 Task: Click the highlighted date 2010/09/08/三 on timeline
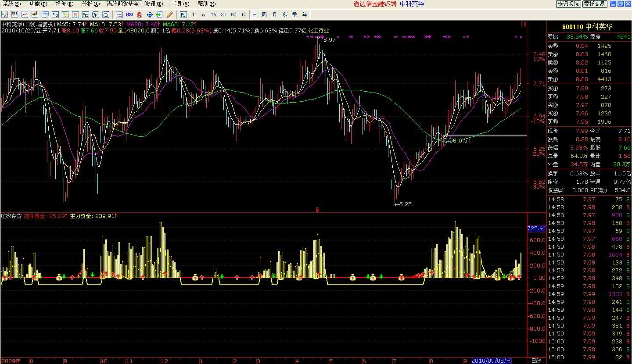pyautogui.click(x=492, y=361)
